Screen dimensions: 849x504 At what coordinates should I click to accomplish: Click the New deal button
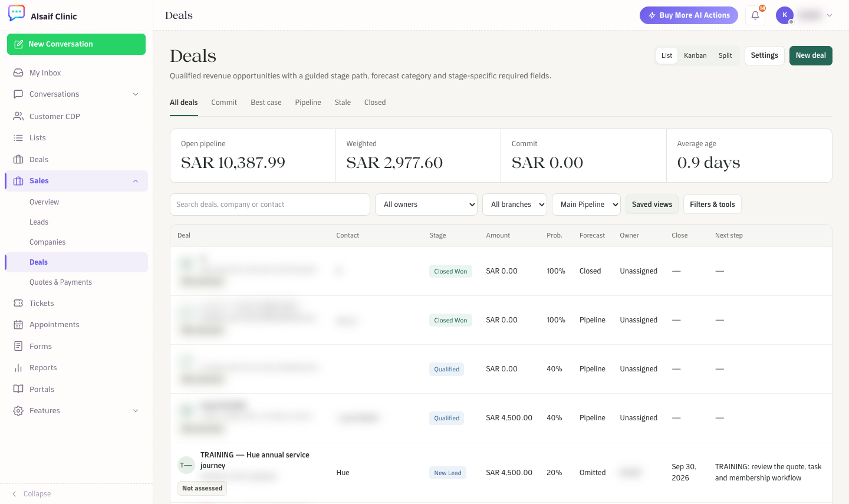[x=811, y=55]
